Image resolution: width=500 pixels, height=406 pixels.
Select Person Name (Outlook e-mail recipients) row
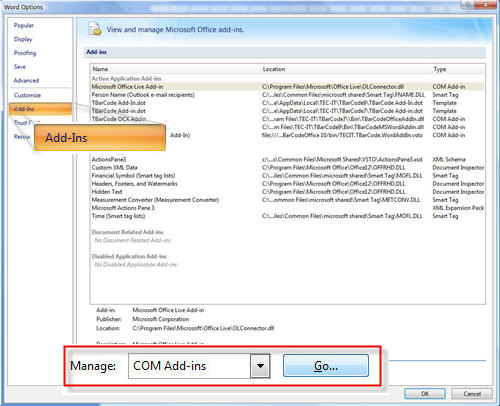click(x=287, y=95)
